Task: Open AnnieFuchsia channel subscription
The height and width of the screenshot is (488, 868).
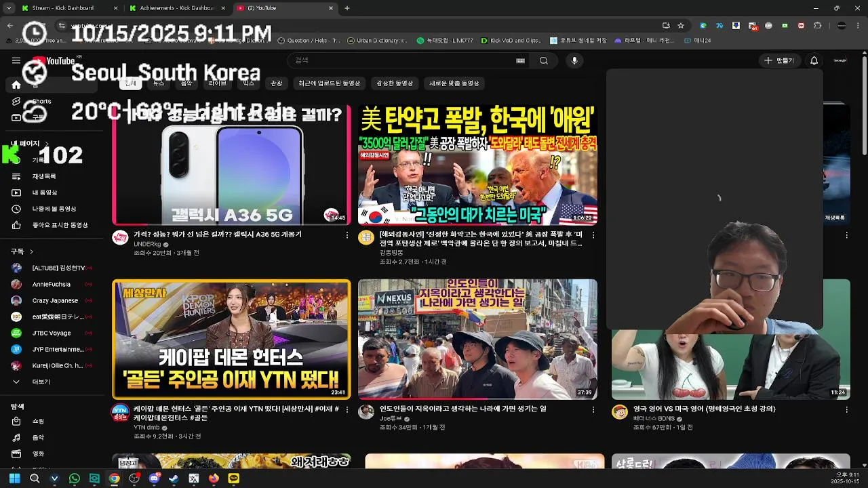Action: tap(51, 284)
